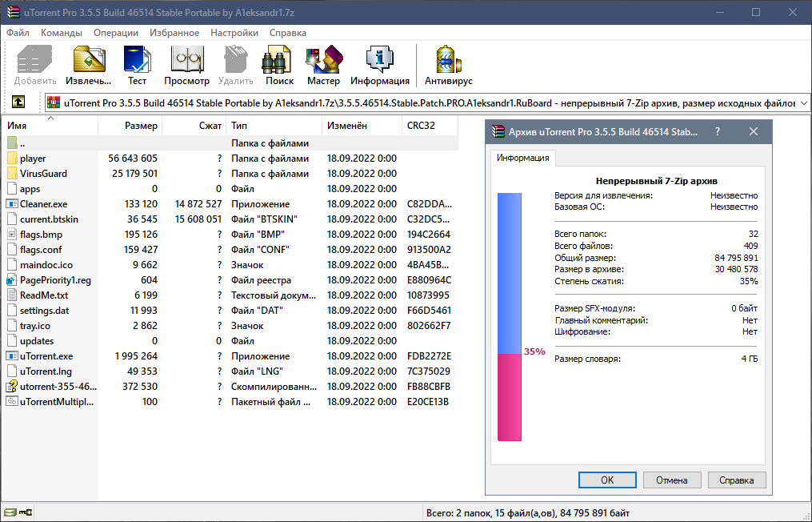Select the Информация tab in dialog
Image resolution: width=812 pixels, height=522 pixels.
(x=523, y=158)
